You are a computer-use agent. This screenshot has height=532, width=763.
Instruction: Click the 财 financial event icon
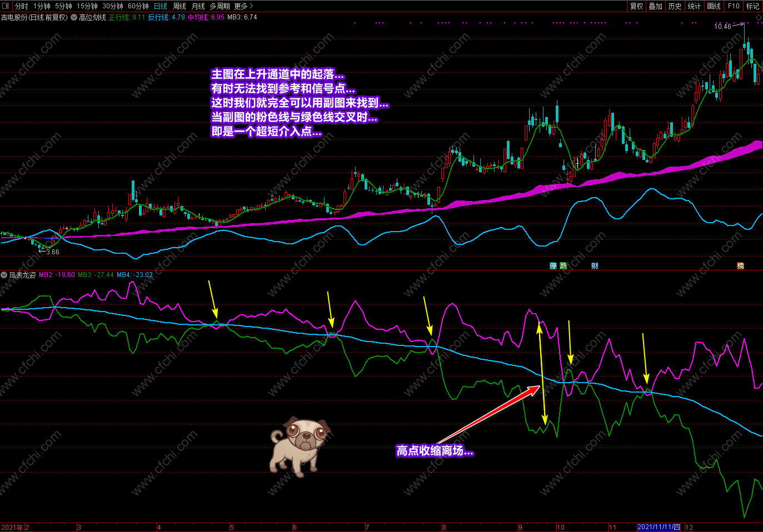595,266
